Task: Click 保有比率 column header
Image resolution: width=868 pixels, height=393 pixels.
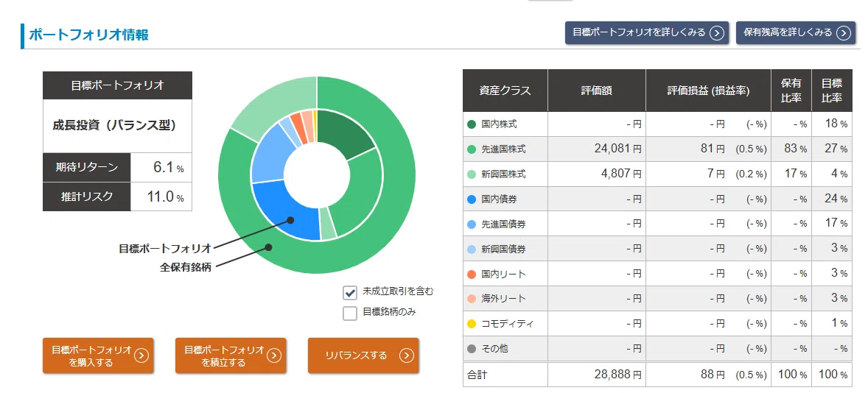Action: [x=791, y=91]
